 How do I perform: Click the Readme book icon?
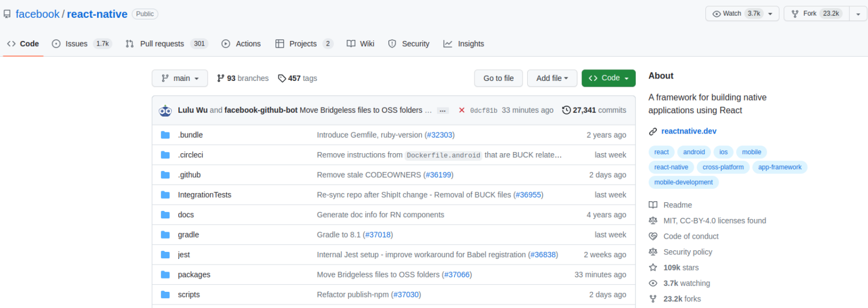[653, 205]
